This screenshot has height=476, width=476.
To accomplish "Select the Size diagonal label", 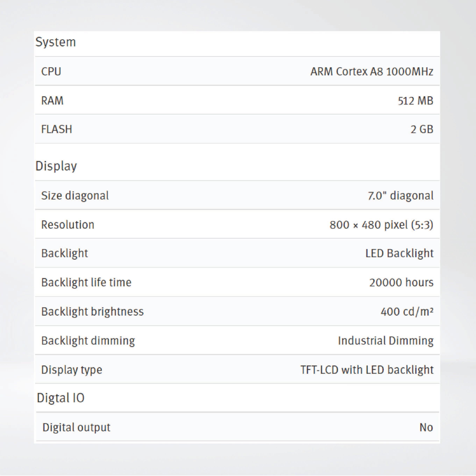I will coord(75,196).
